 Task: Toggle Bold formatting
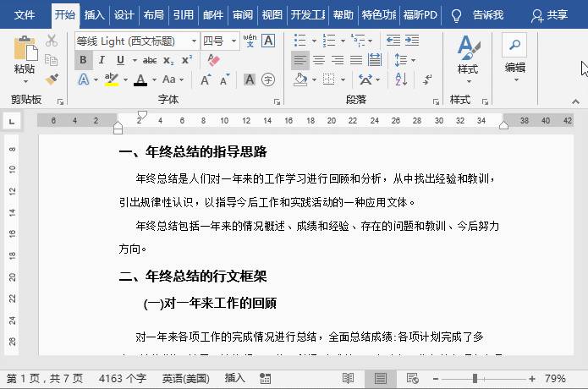[84, 60]
